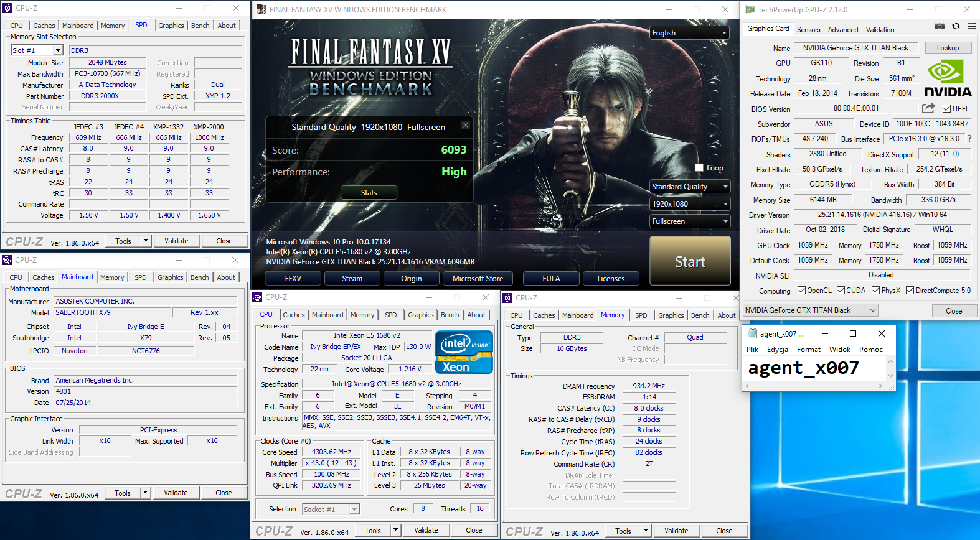Screen dimensions: 980x540
Task: Click the GPU-Z screenshot camera icon
Action: pyautogui.click(x=940, y=26)
